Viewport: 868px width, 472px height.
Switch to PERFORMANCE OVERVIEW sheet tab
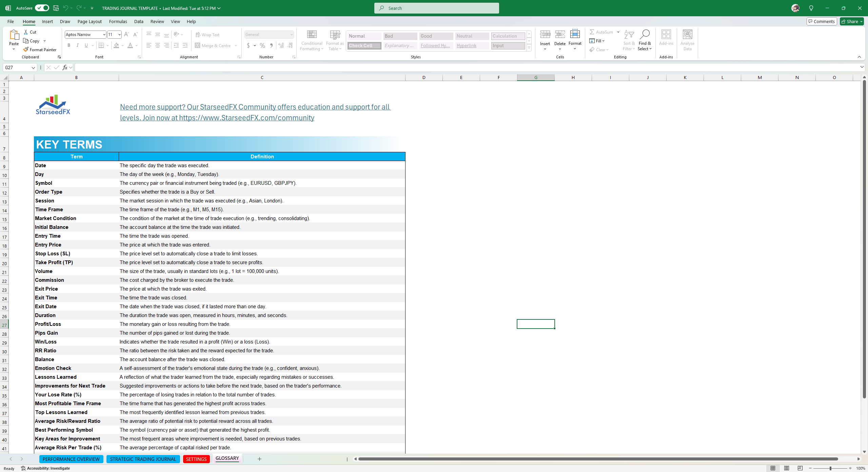click(71, 459)
